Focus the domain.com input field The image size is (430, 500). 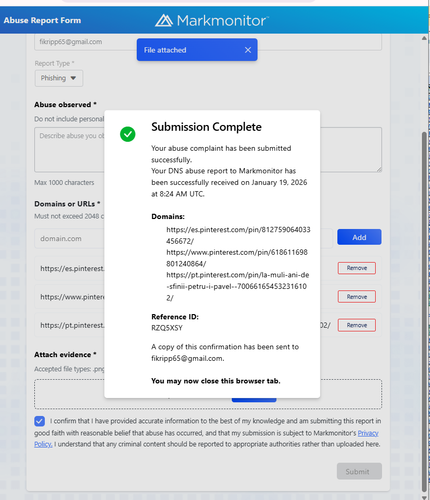click(69, 239)
